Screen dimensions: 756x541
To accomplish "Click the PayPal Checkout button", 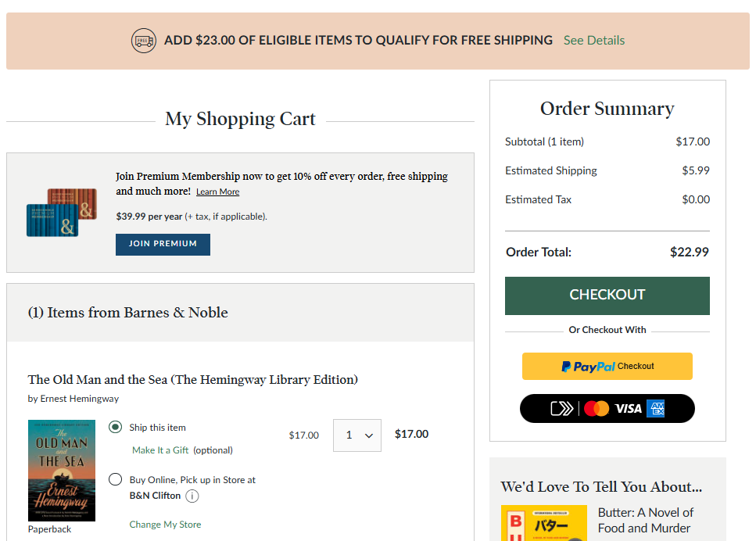I will click(x=607, y=366).
